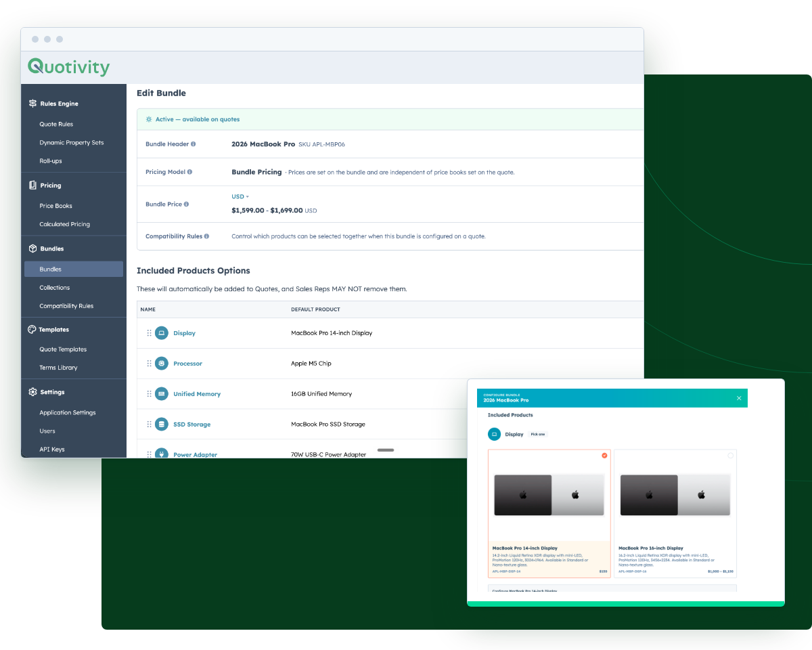Grab the drag handle on Unified Memory row
This screenshot has height=650, width=812.
[149, 394]
